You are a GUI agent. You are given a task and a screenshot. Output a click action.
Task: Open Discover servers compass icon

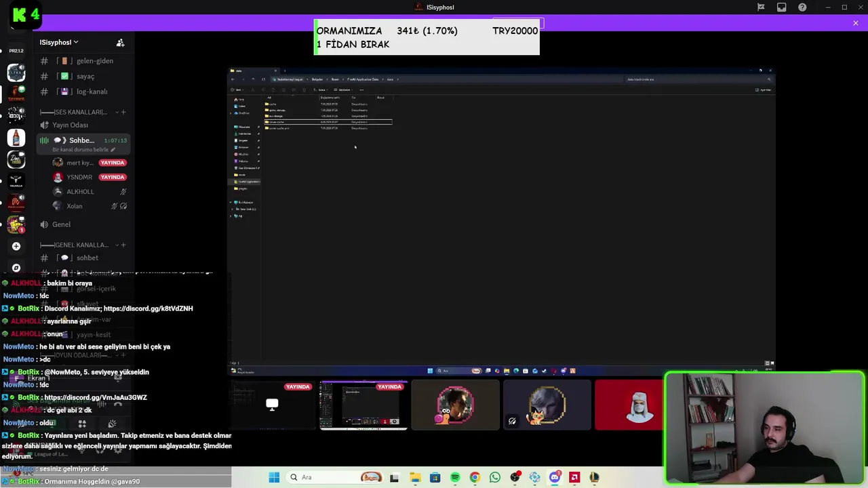(16, 268)
